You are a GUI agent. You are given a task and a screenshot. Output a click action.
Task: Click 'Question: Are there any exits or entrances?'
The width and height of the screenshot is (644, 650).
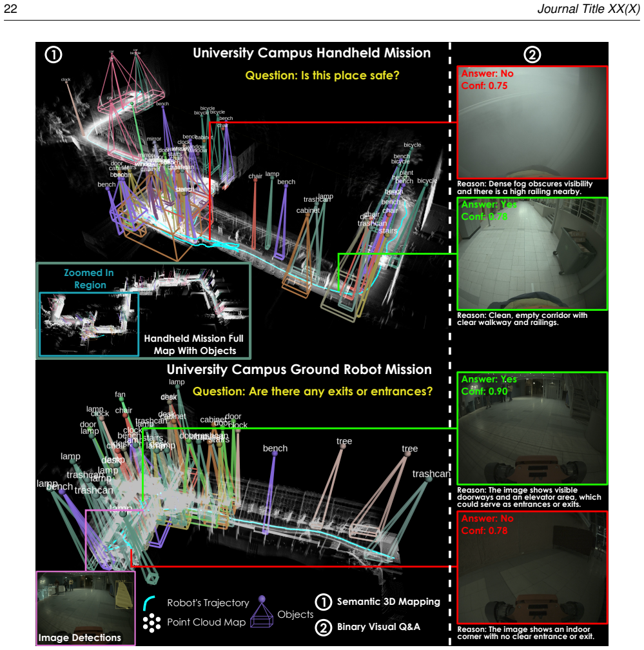(x=313, y=391)
